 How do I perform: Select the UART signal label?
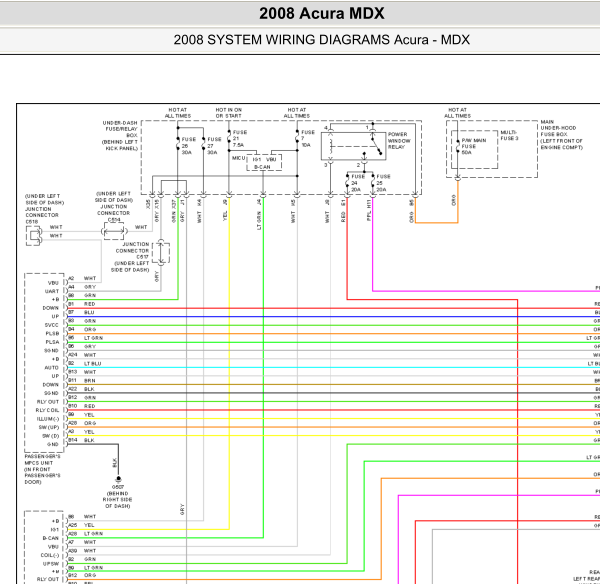52,291
